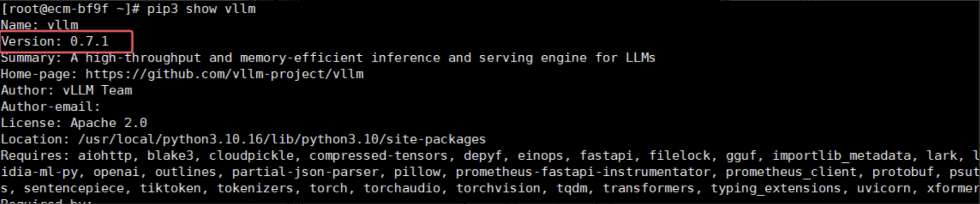Click the 'vLLM Team' author name
Screen dimensions: 980x204
pos(97,91)
